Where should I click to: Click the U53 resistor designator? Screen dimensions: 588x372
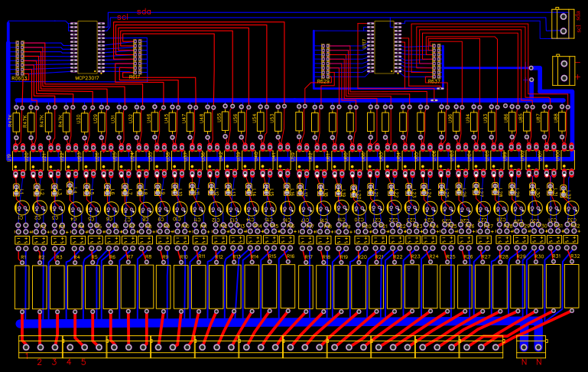tap(272, 119)
